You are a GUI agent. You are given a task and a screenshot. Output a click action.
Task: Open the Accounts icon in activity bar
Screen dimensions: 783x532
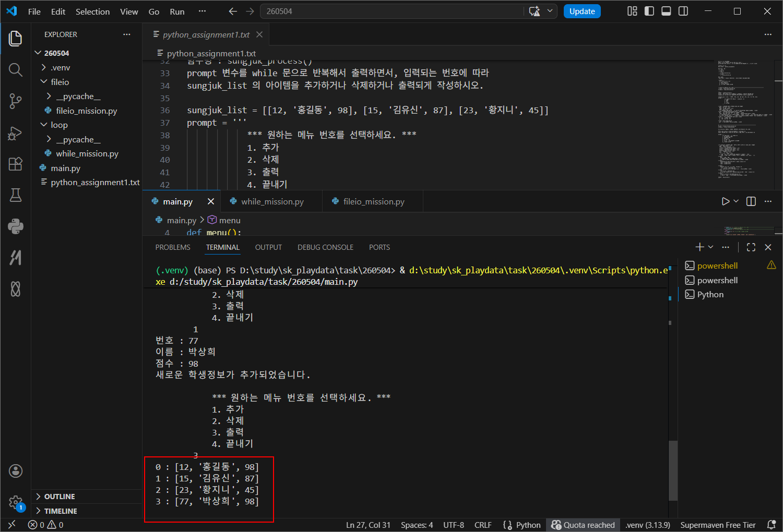tap(16, 471)
